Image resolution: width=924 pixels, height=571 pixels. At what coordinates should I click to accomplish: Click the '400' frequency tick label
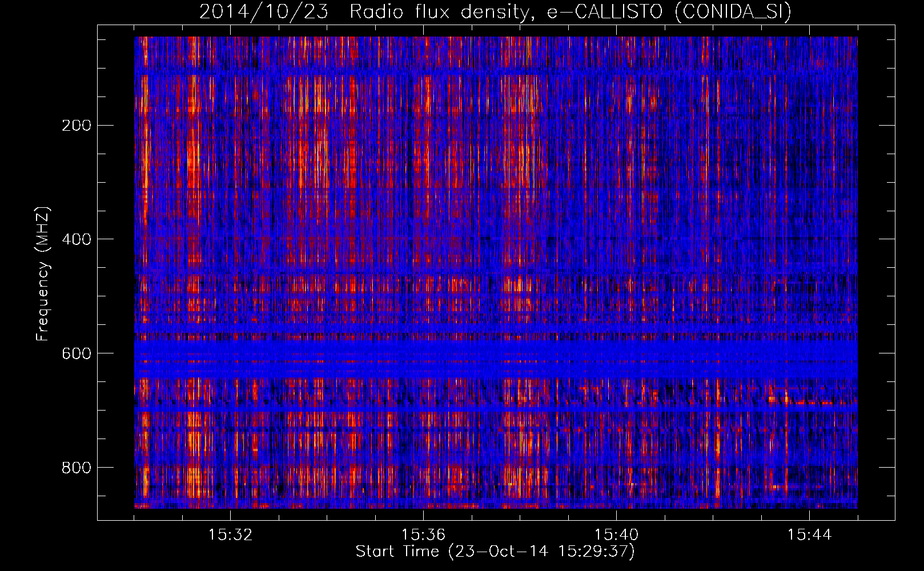[x=77, y=239]
